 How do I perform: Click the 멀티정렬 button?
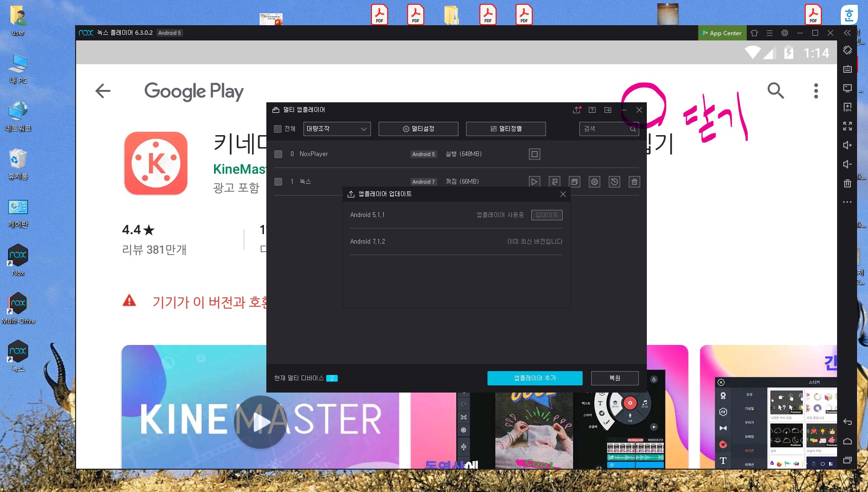[506, 129]
